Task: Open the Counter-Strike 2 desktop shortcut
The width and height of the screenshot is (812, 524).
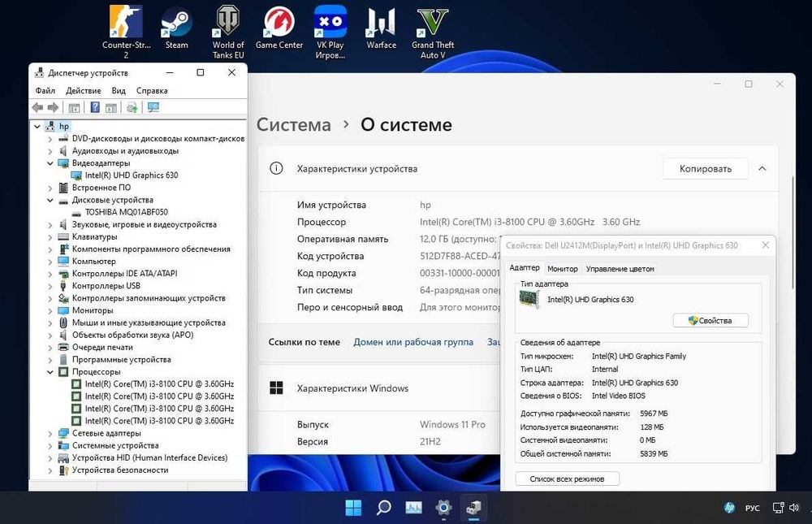Action: (x=126, y=32)
